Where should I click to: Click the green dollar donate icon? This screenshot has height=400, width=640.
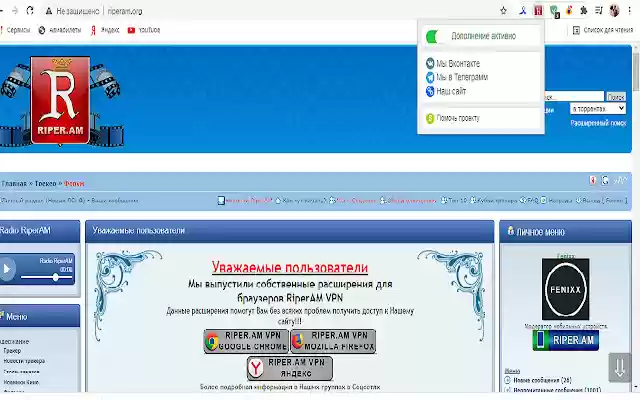(x=430, y=118)
